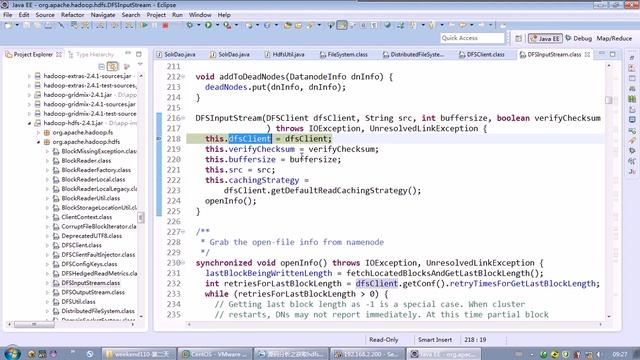Click the green Resume debug button
The width and height of the screenshot is (640, 360).
pyautogui.click(x=144, y=25)
